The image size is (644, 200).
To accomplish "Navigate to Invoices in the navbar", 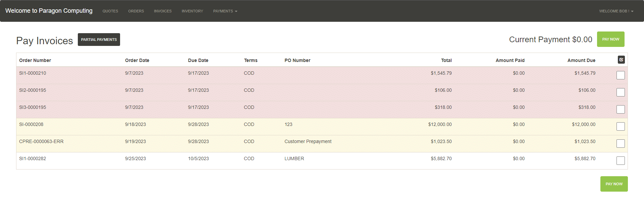I will point(163,11).
